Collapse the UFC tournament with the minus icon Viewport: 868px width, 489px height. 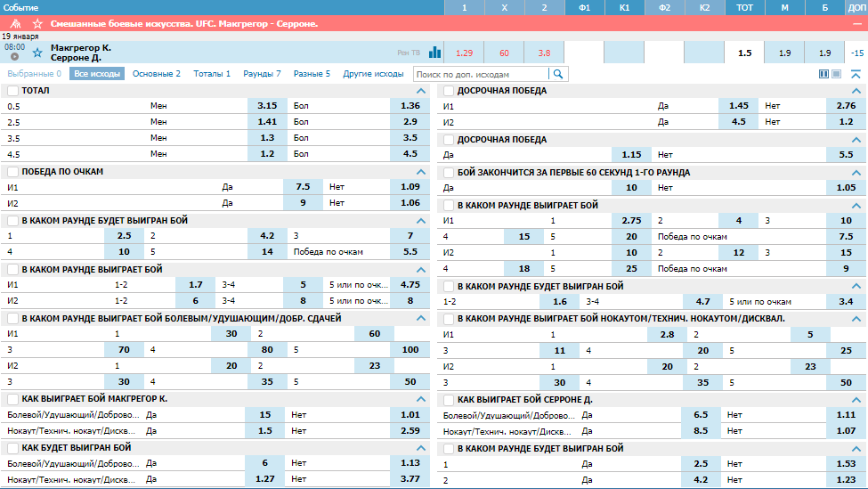pyautogui.click(x=857, y=24)
